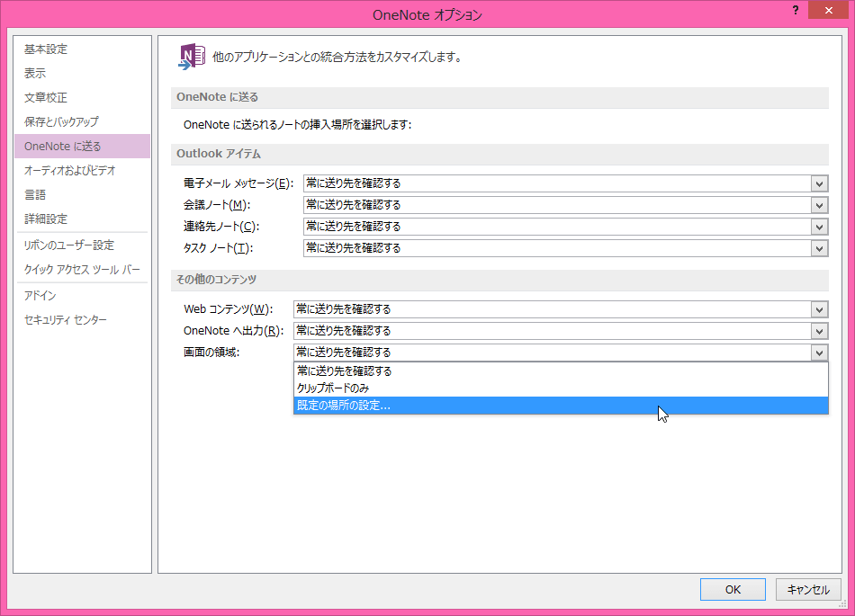855x616 pixels.
Task: Expand 電子メール メッセージ dropdown arrow
Action: tap(819, 183)
